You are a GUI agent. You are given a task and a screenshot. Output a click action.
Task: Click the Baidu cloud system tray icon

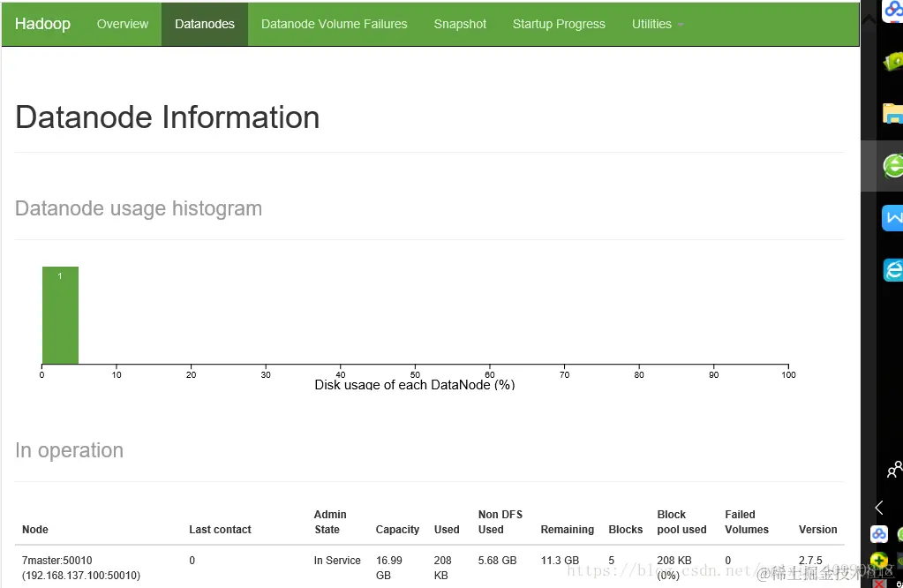click(x=879, y=534)
